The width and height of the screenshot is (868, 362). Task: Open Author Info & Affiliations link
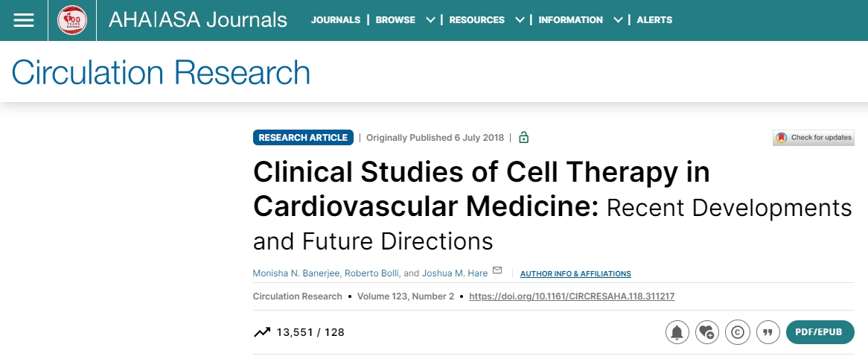575,274
